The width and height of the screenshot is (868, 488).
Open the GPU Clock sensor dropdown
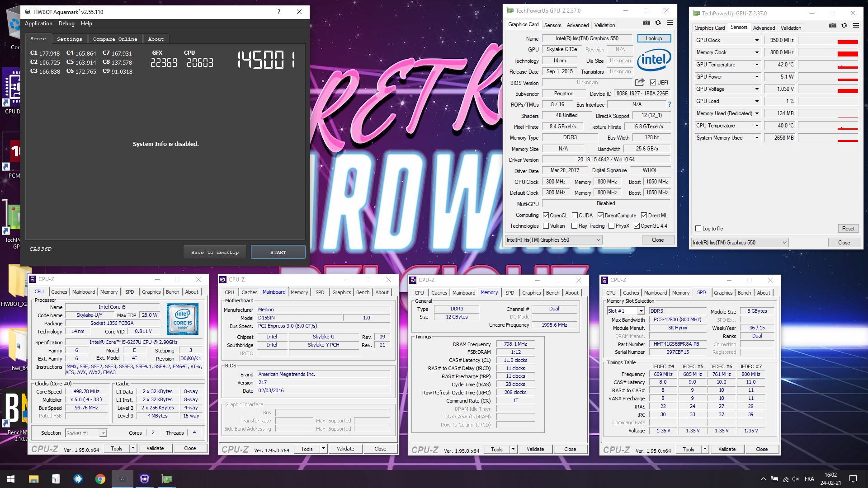757,40
